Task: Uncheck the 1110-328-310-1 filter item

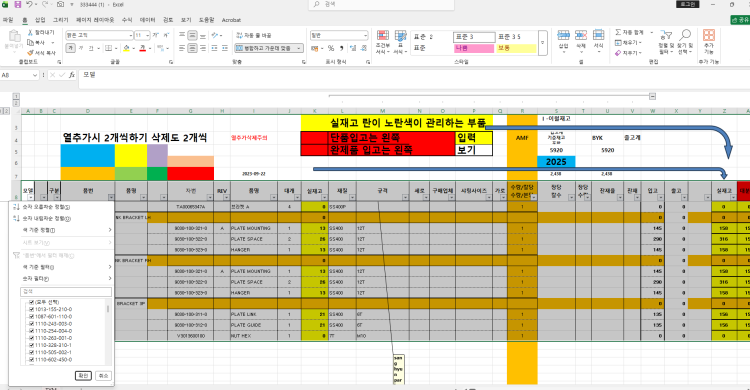Action: (32, 345)
